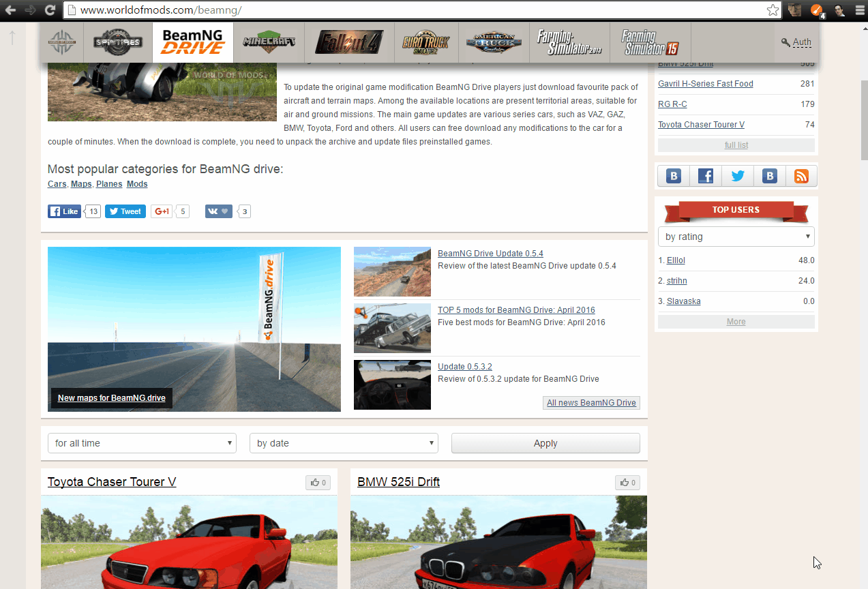Click 'All news BeamNG Drive' link
Screen dimensions: 868x589
pyautogui.click(x=591, y=403)
